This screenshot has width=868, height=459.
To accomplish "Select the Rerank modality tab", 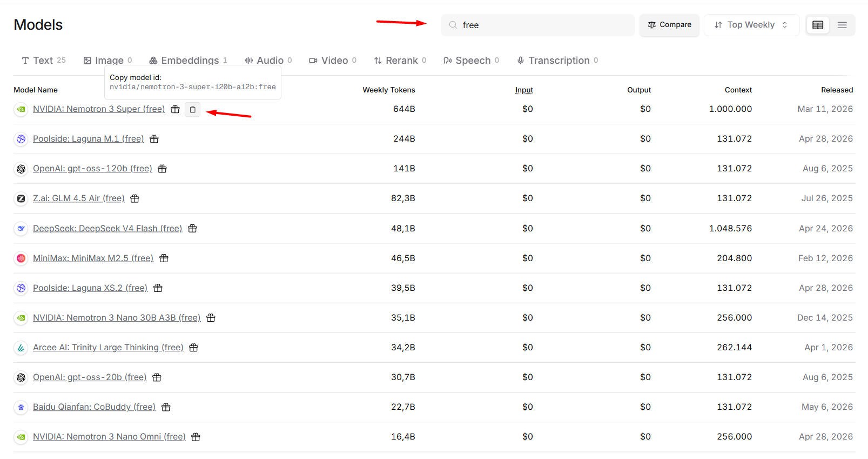I will click(400, 61).
